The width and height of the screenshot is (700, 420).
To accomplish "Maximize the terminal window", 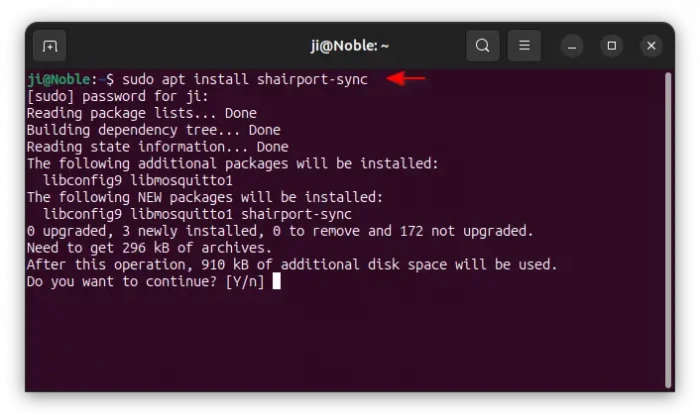I will tap(612, 46).
